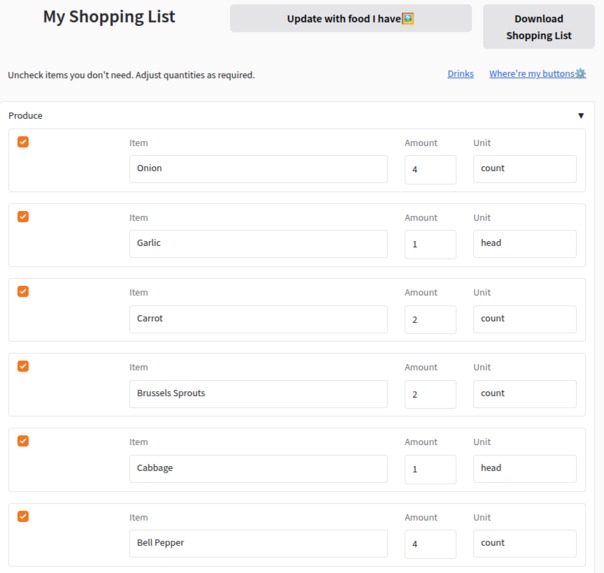Click the 'Uncheck items you don't need' instruction
604x573 pixels.
click(131, 75)
